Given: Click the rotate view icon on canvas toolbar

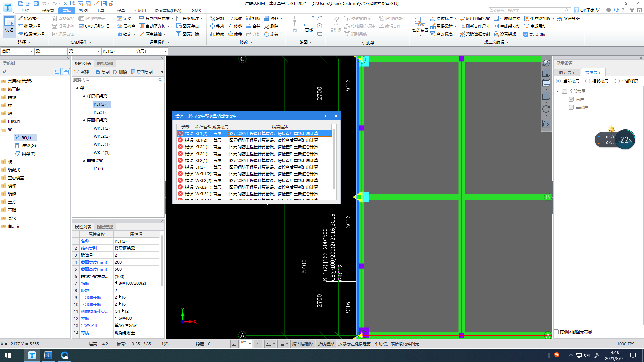Looking at the screenshot, I should pos(546,109).
